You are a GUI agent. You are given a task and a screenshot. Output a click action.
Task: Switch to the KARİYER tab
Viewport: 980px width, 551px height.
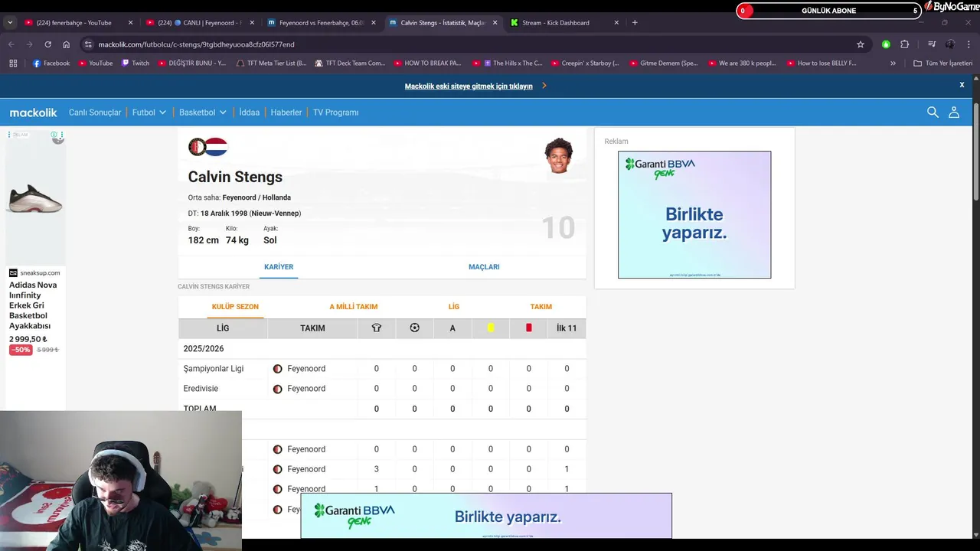tap(279, 267)
